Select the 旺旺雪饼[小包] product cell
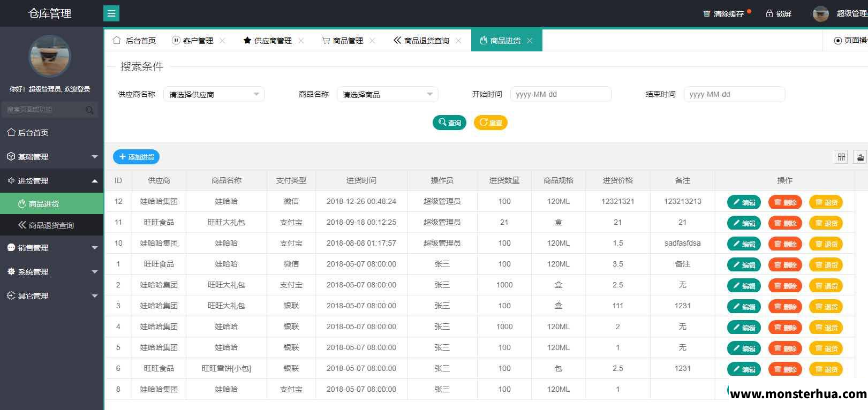 pyautogui.click(x=227, y=368)
